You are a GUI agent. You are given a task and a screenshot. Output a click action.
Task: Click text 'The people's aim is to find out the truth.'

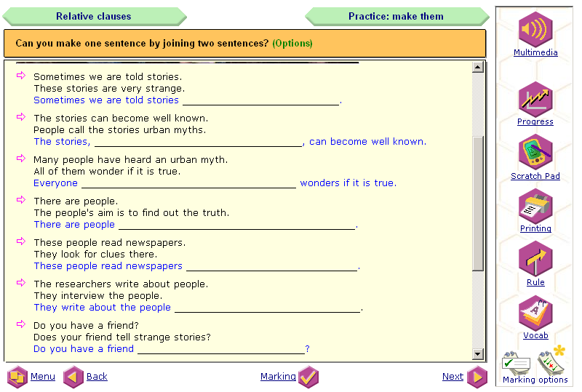[x=132, y=212]
